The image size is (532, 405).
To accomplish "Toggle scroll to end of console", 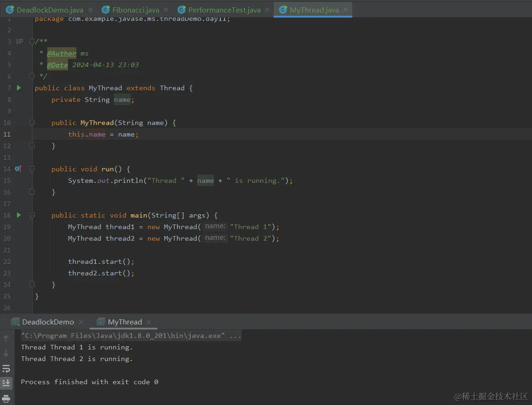I will point(6,383).
